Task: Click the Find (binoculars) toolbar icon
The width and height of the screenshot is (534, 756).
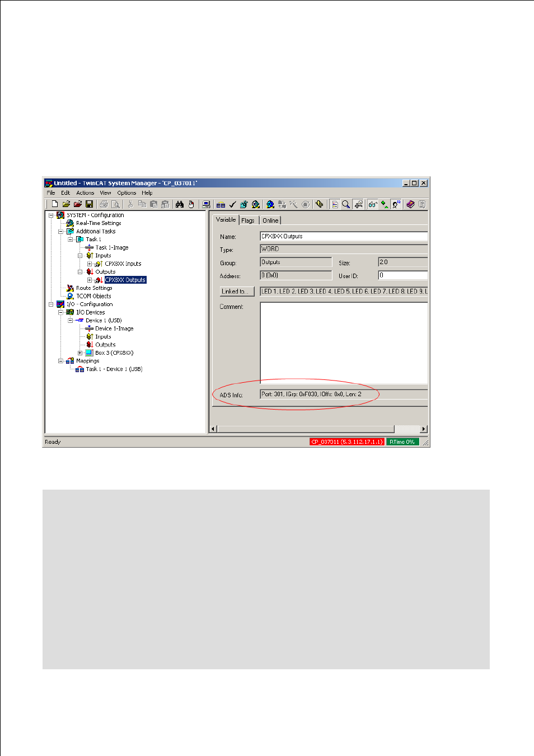Action: coord(180,204)
